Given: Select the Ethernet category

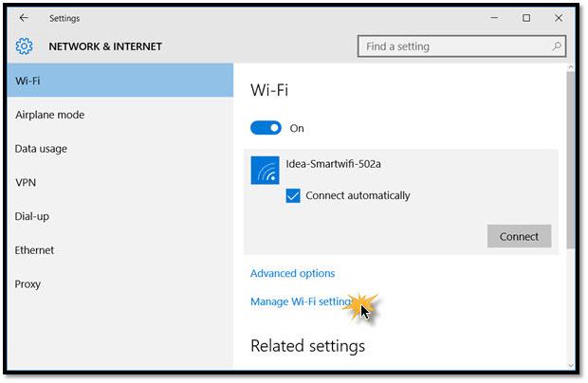Looking at the screenshot, I should coord(120,250).
